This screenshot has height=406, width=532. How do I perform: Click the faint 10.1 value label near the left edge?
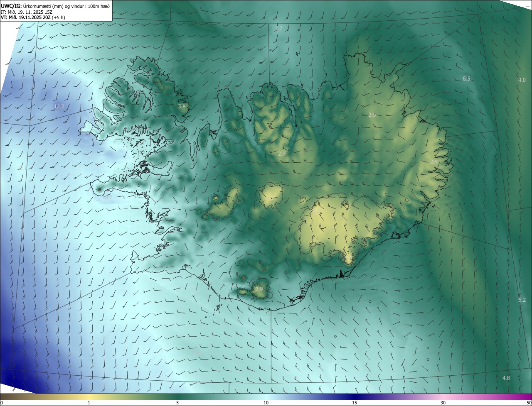[22, 169]
